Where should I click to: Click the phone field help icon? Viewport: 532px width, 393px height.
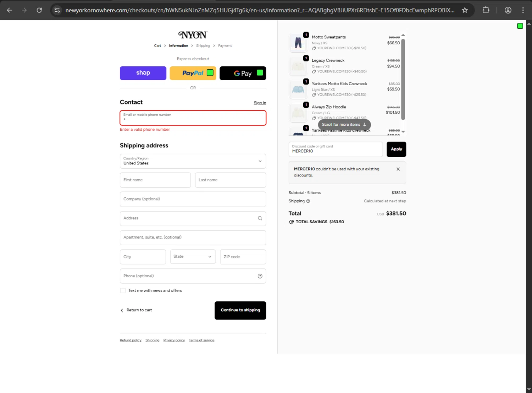(260, 276)
